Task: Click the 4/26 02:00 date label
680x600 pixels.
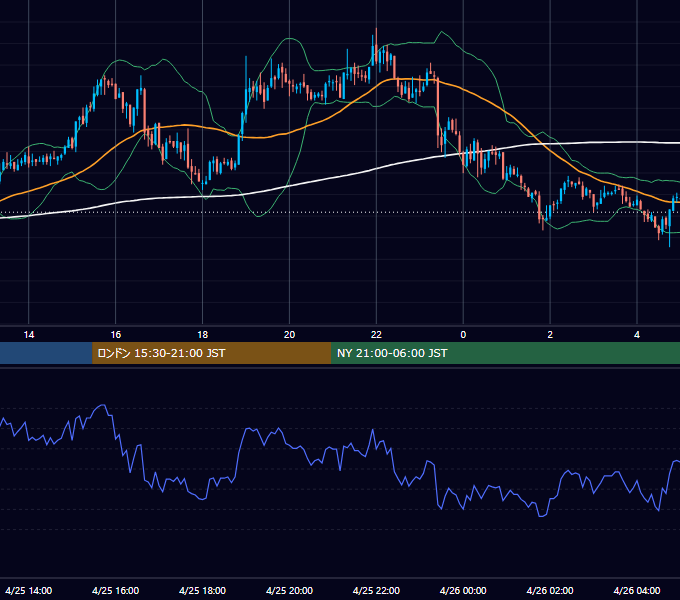Action: (550, 590)
